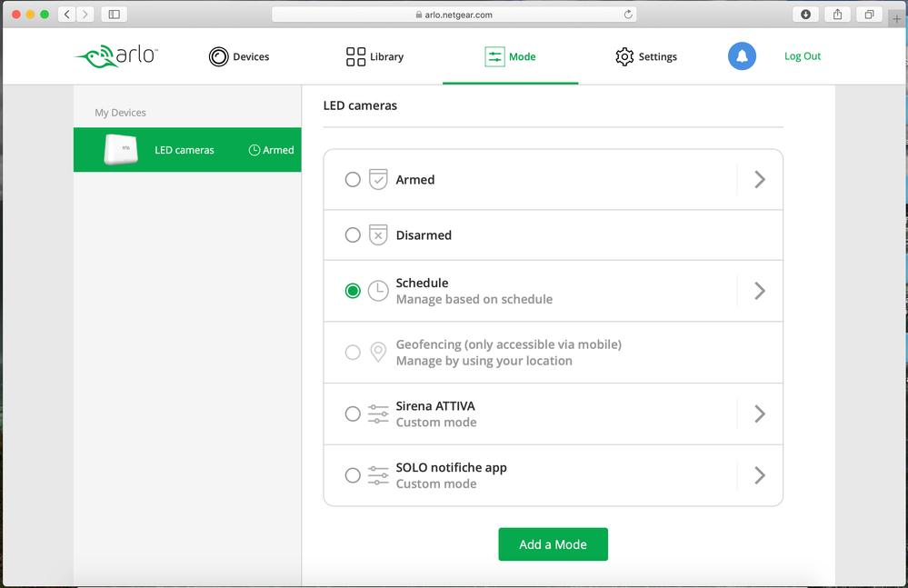Click the Safari address bar

click(454, 15)
